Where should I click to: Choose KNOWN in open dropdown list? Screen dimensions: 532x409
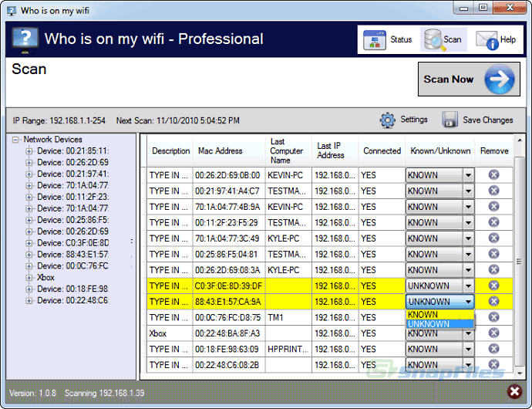439,314
